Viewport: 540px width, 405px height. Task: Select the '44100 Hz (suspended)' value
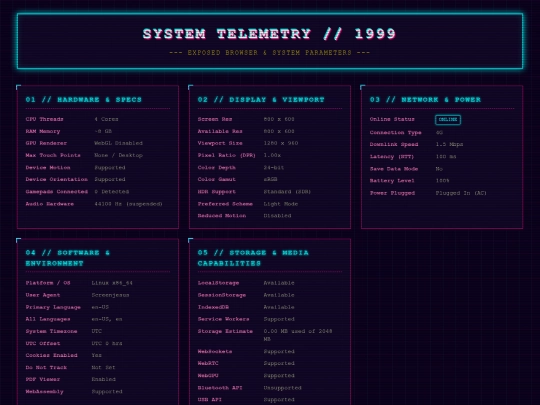click(x=128, y=204)
